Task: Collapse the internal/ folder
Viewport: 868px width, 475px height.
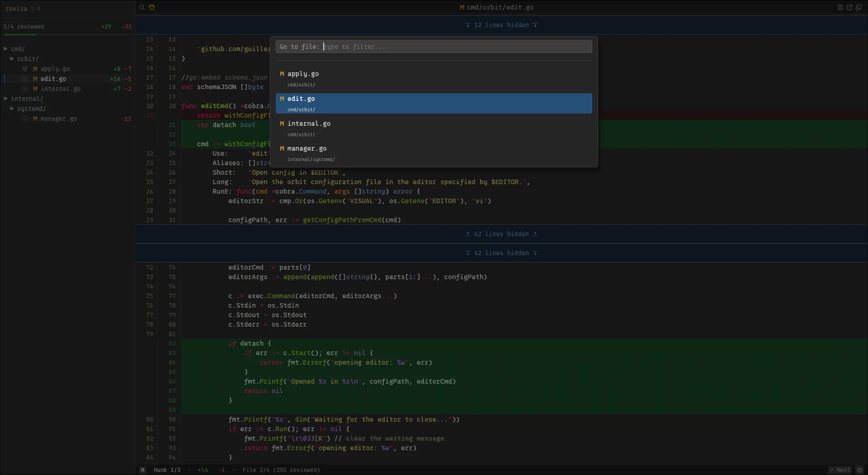Action: [x=24, y=99]
